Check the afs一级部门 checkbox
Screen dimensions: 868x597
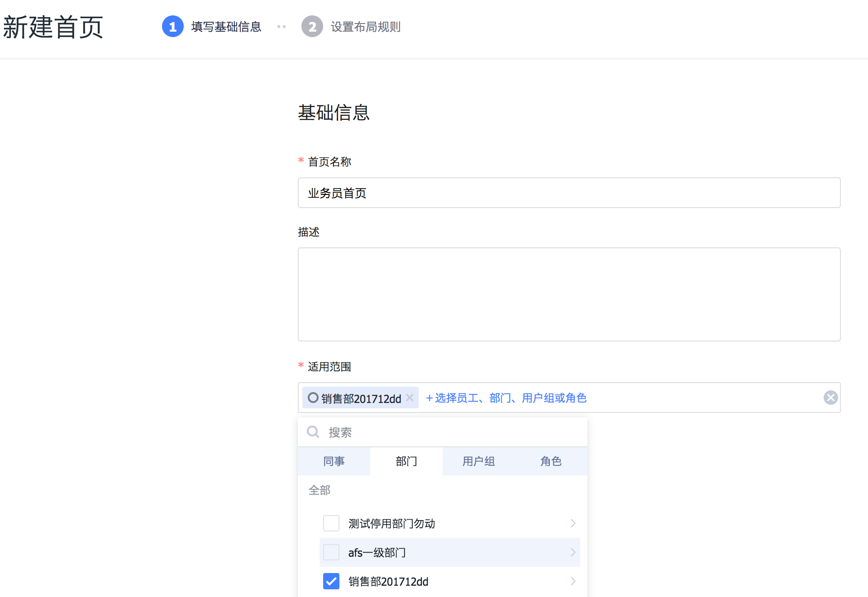pos(331,552)
